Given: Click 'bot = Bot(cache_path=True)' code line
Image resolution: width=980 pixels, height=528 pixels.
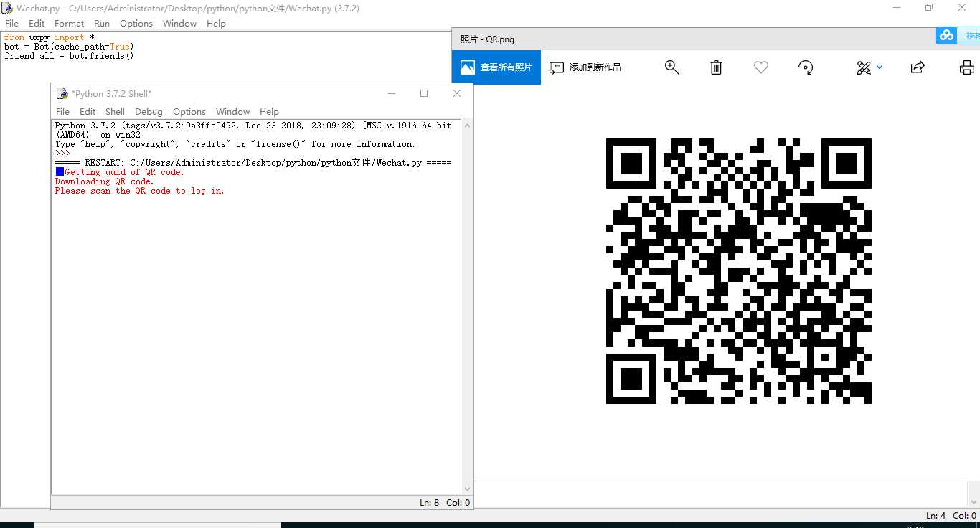Looking at the screenshot, I should pos(69,47).
